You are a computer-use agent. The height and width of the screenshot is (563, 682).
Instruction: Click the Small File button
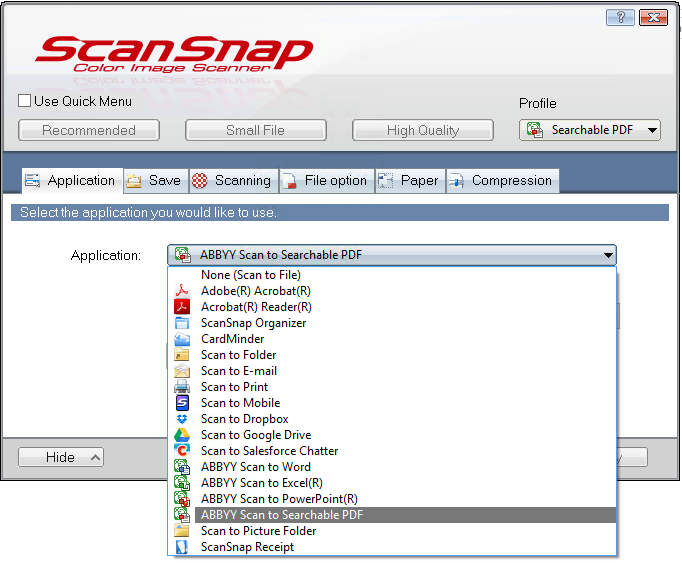tap(255, 130)
